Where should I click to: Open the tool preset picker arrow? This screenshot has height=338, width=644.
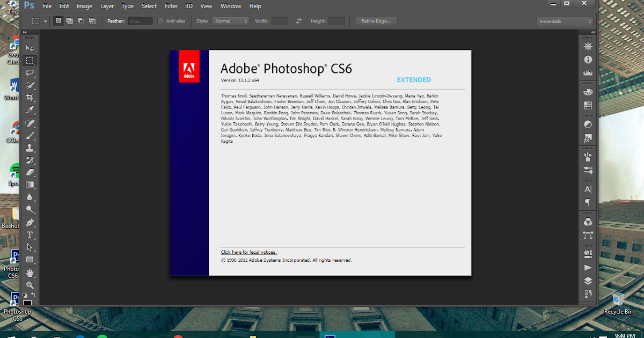[x=46, y=21]
